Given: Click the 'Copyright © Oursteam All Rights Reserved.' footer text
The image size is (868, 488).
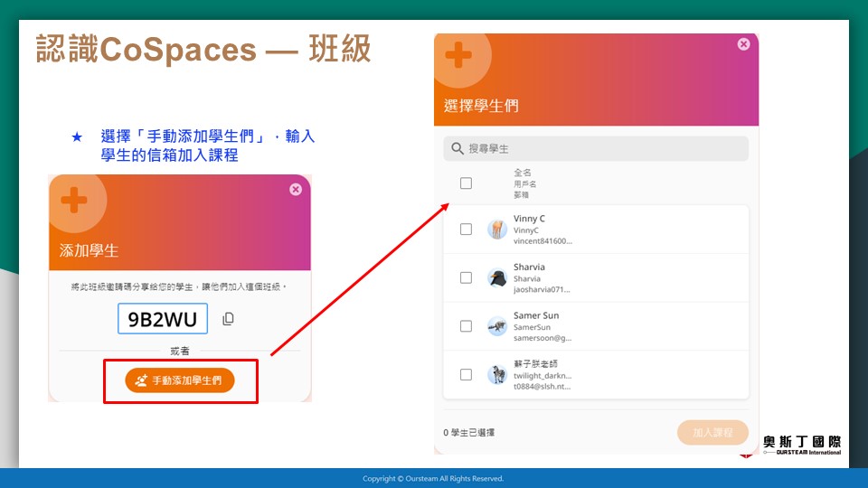Looking at the screenshot, I should [433, 479].
